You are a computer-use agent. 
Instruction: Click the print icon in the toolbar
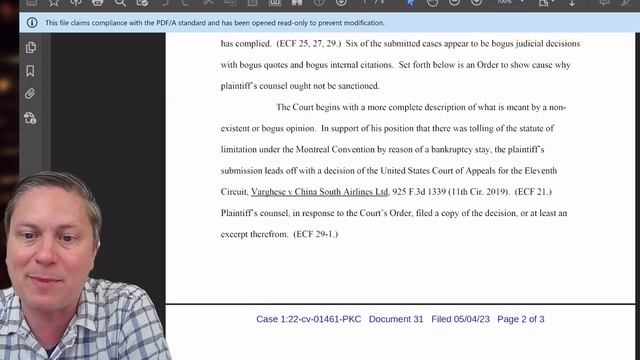click(x=97, y=2)
